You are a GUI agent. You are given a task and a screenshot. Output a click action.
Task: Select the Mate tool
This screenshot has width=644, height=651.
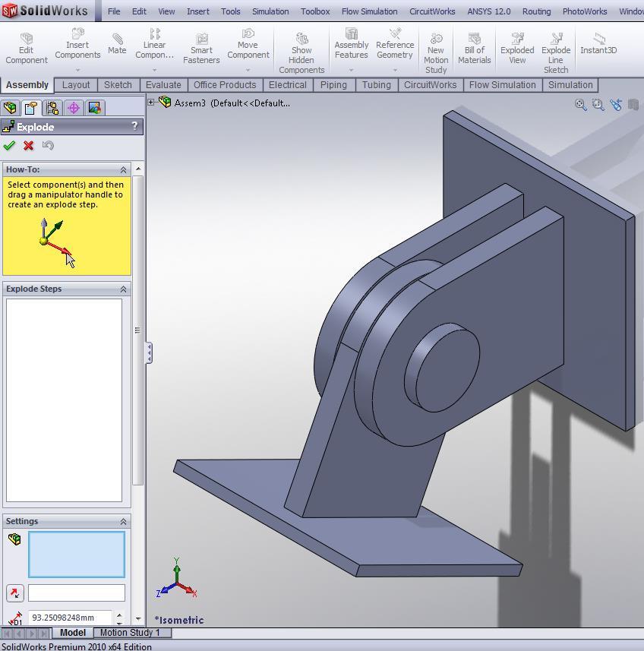click(117, 44)
